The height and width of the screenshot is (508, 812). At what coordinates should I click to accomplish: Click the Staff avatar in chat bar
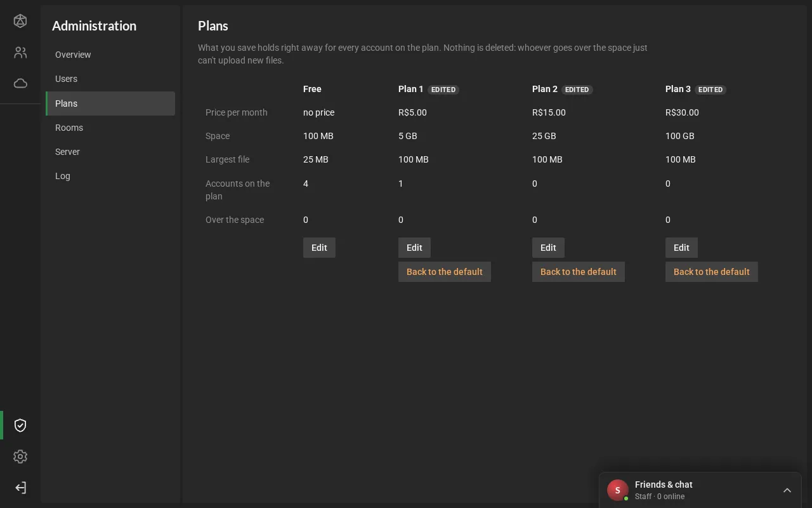point(618,490)
